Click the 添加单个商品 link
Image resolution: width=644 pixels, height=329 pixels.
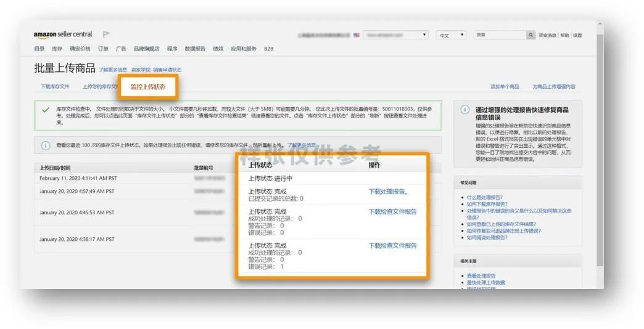[x=505, y=86]
